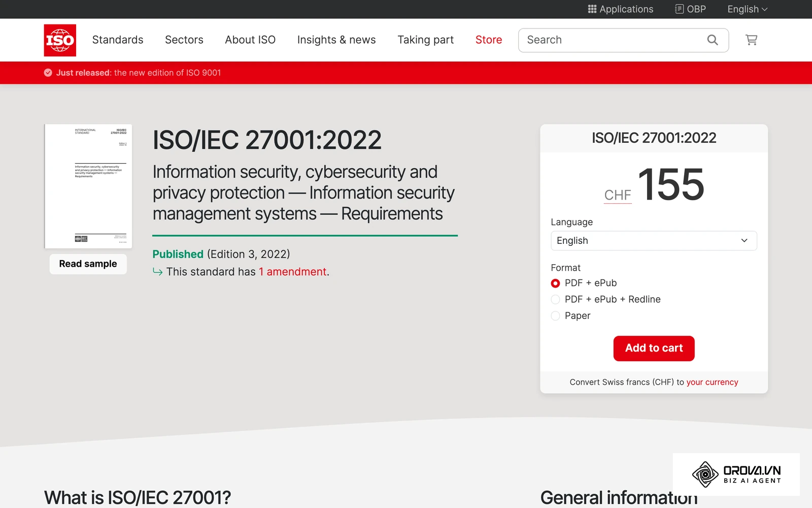Click Add to cart button
The image size is (812, 508).
click(x=654, y=348)
